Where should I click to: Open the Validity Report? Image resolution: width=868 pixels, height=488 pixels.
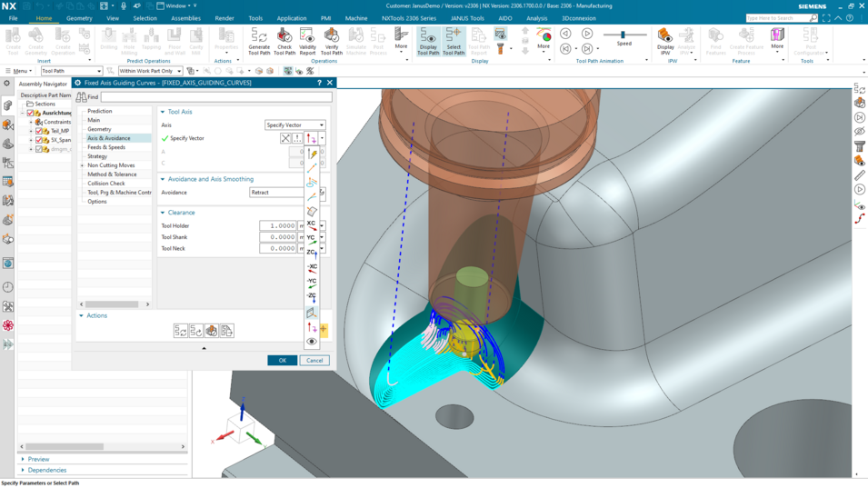(x=307, y=42)
